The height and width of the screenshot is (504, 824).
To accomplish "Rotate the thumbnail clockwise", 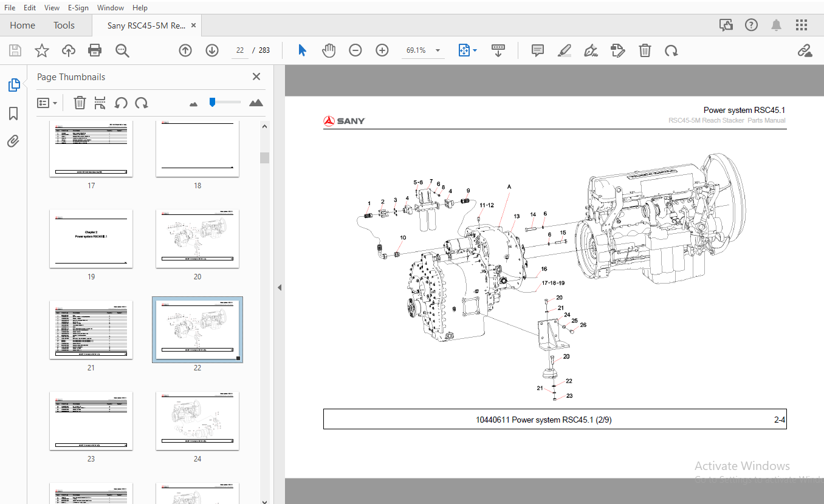I will tap(142, 103).
